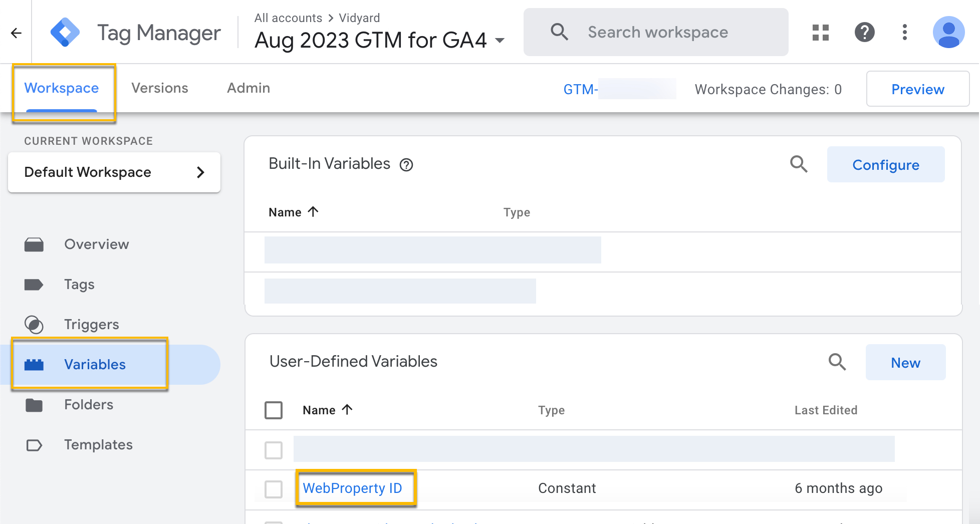This screenshot has width=980, height=524.
Task: Click the Triggers sidebar icon
Action: click(34, 325)
